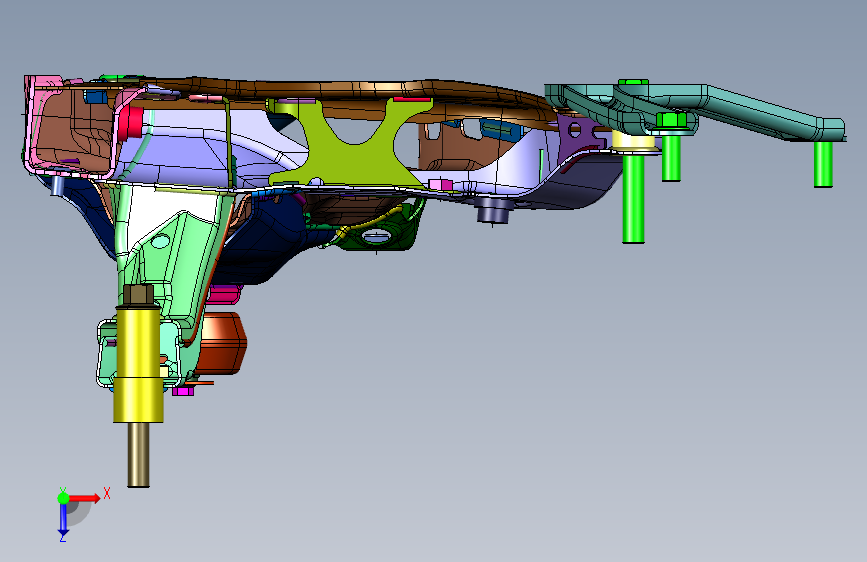The image size is (867, 562).
Task: Pick the small magenta bolt at the bracket bottom
Action: 182,391
